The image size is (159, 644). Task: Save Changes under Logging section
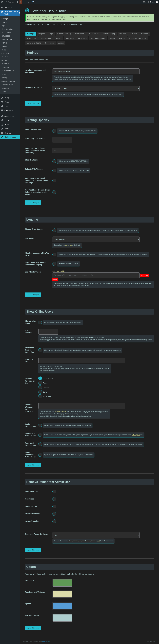[x=33, y=295]
